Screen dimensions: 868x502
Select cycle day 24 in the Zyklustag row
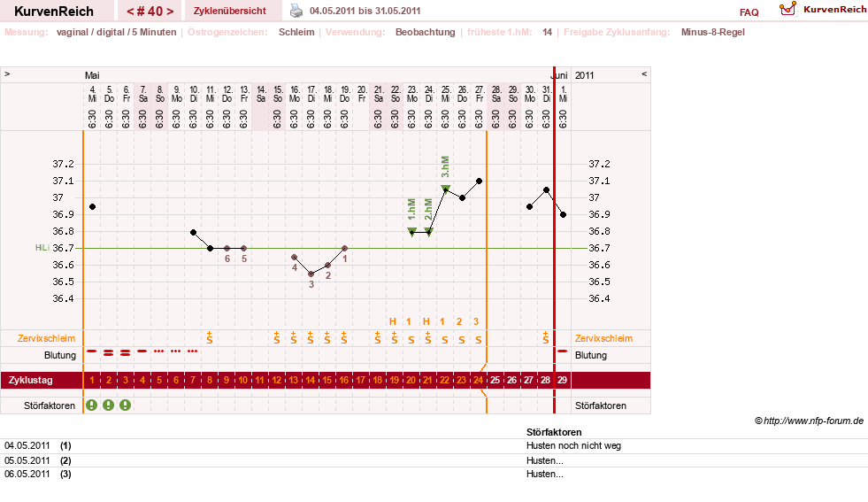click(x=479, y=380)
